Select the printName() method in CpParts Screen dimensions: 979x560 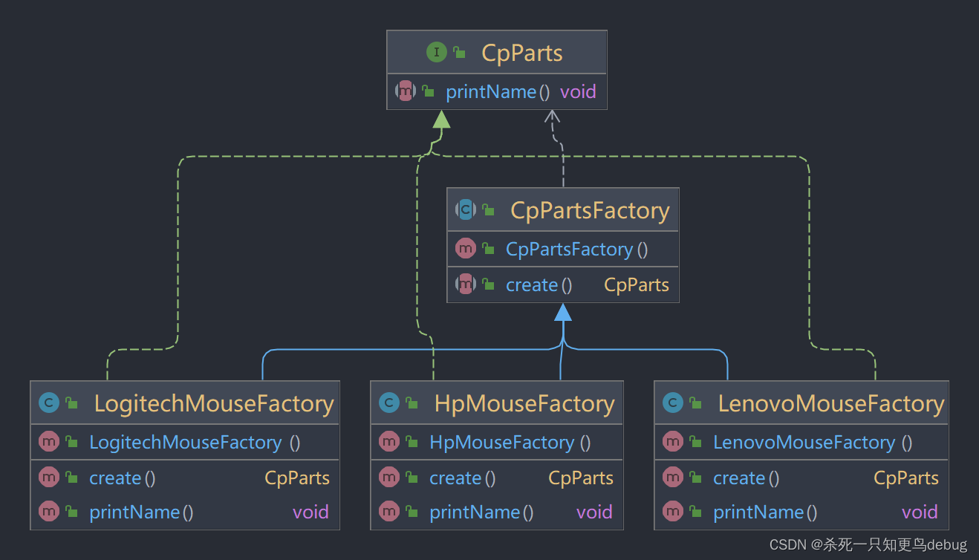498,92
